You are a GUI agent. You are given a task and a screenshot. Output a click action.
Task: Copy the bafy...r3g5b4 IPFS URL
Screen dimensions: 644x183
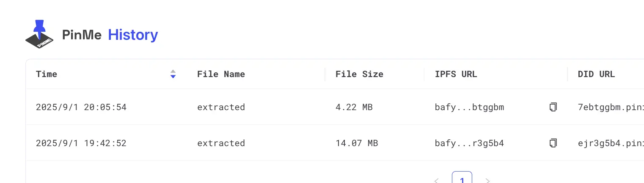(553, 143)
